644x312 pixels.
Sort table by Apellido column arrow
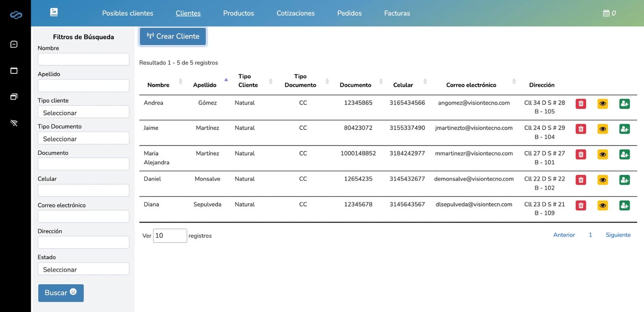click(x=226, y=80)
